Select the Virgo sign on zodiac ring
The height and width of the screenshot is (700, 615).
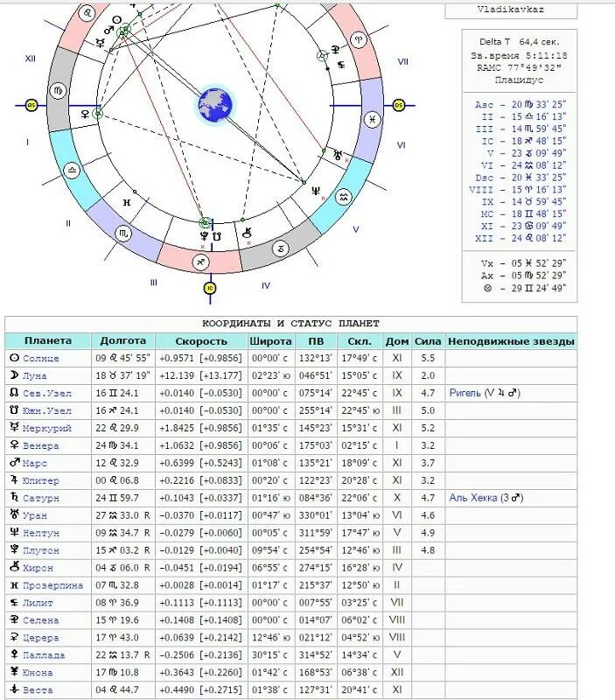[x=58, y=91]
